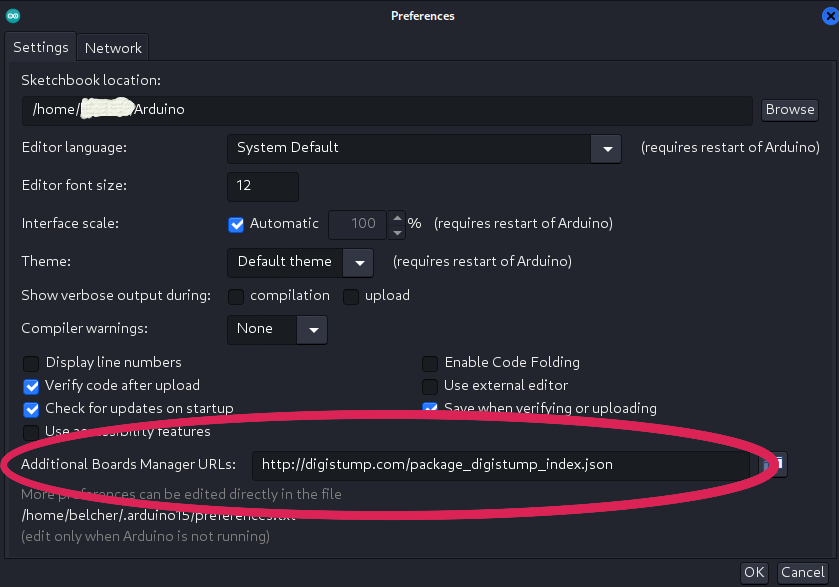Toggle Automatic interface scale checkbox
Viewport: 839px width, 587px height.
click(236, 224)
